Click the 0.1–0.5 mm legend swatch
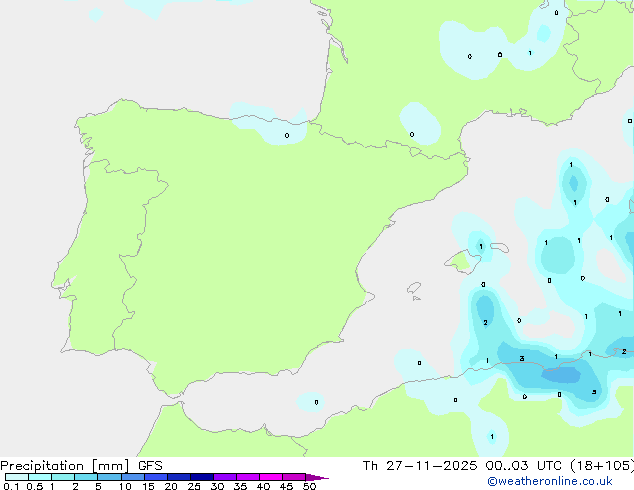The image size is (634, 490). [17, 477]
